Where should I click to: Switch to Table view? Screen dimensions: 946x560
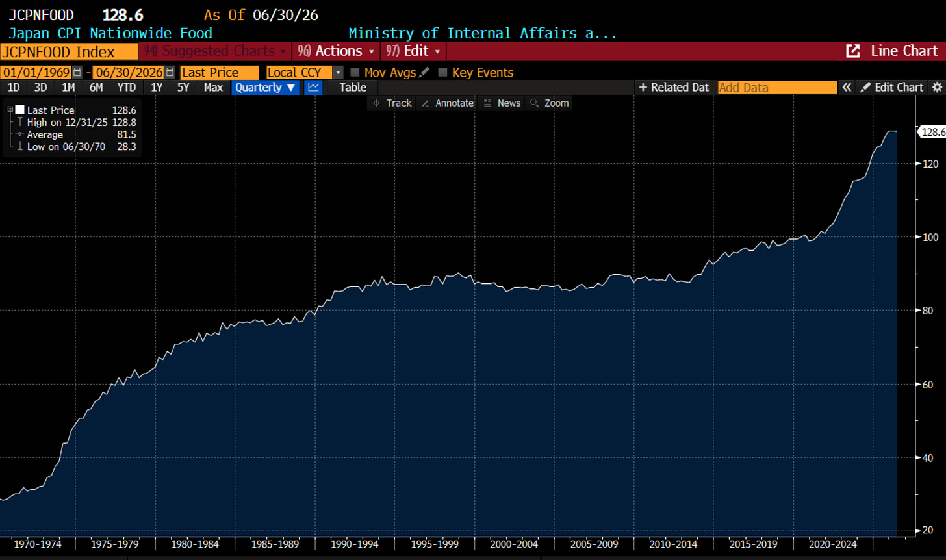353,88
